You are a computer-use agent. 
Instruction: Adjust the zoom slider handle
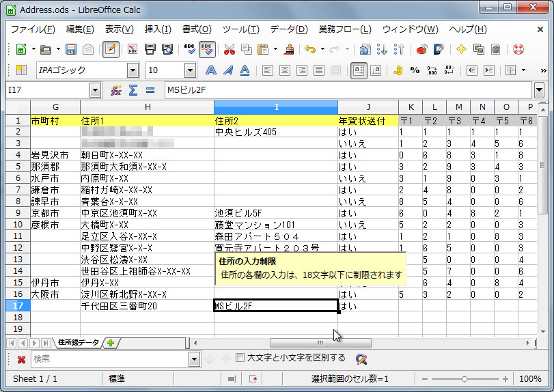[x=465, y=379]
